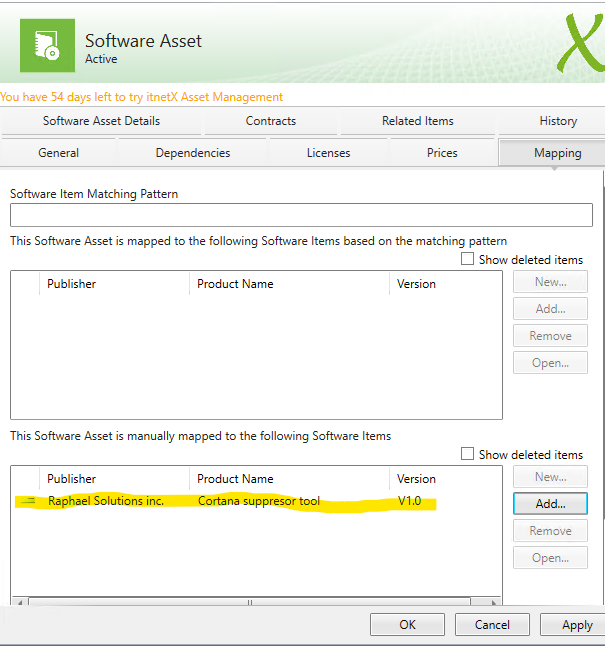Select the Licenses tab
The width and height of the screenshot is (605, 646).
[x=328, y=153]
